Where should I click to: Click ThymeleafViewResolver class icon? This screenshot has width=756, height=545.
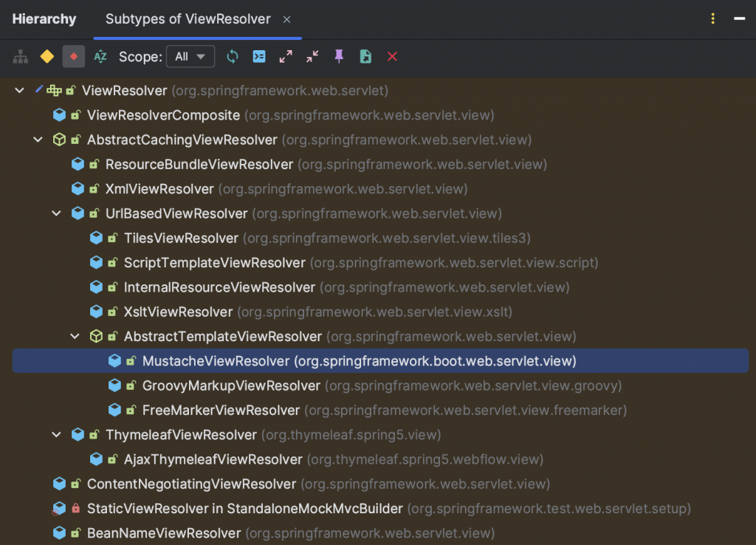tap(78, 434)
